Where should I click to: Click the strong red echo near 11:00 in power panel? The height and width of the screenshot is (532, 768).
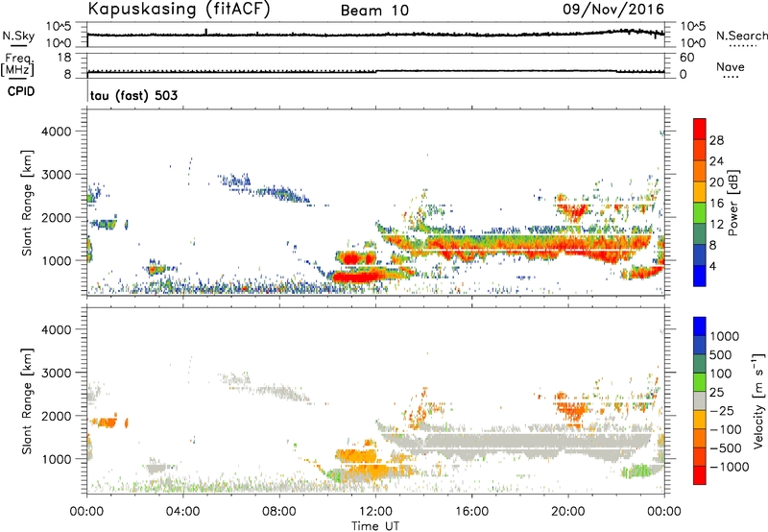point(356,278)
